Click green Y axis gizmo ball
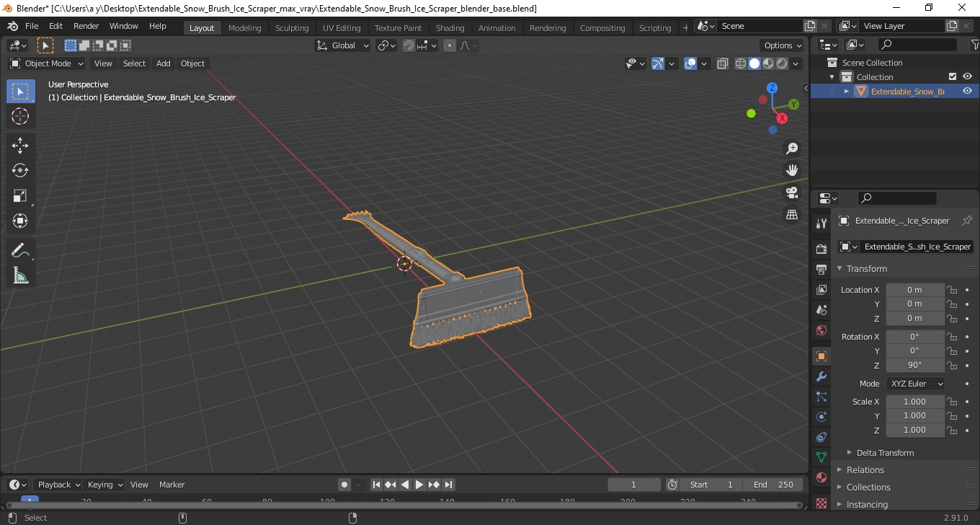Viewport: 980px width, 525px height. pyautogui.click(x=794, y=105)
